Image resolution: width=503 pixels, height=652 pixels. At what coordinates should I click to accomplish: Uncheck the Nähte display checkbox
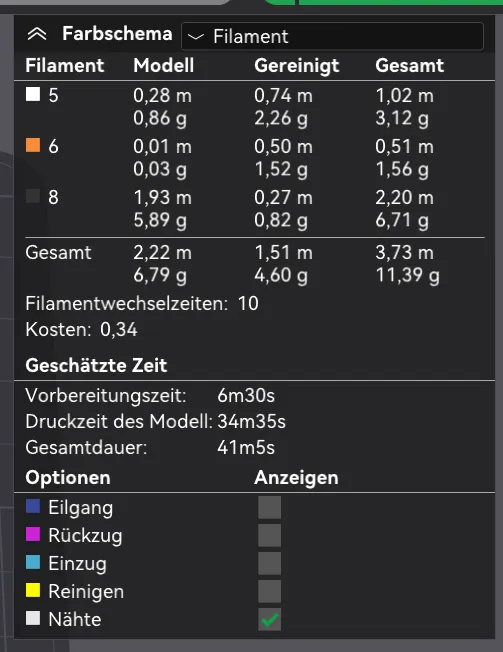[269, 620]
